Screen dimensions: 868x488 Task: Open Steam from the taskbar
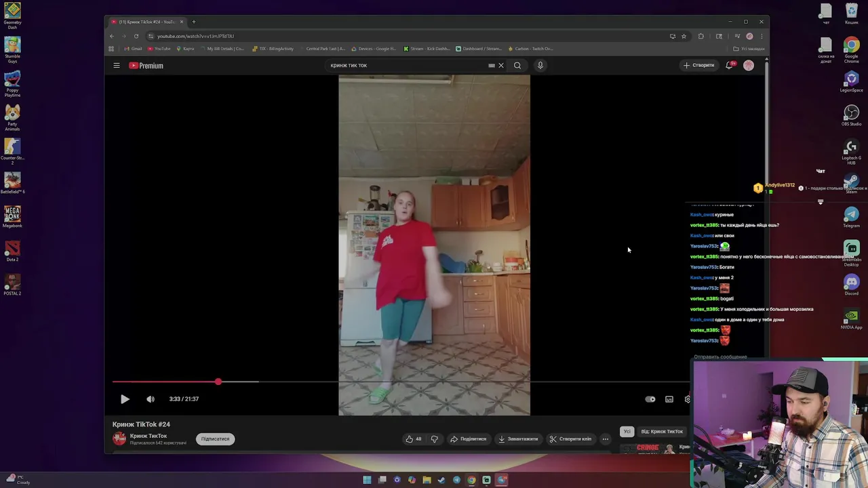441,480
